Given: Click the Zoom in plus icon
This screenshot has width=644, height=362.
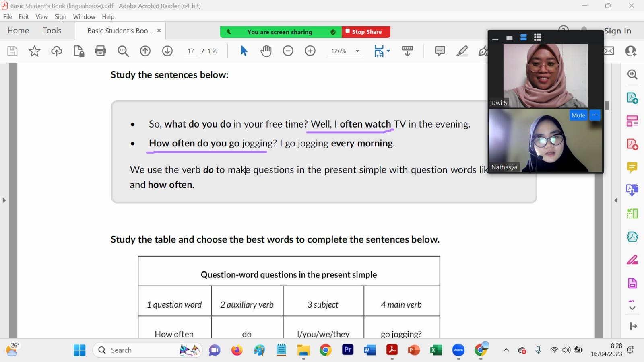Looking at the screenshot, I should point(310,51).
